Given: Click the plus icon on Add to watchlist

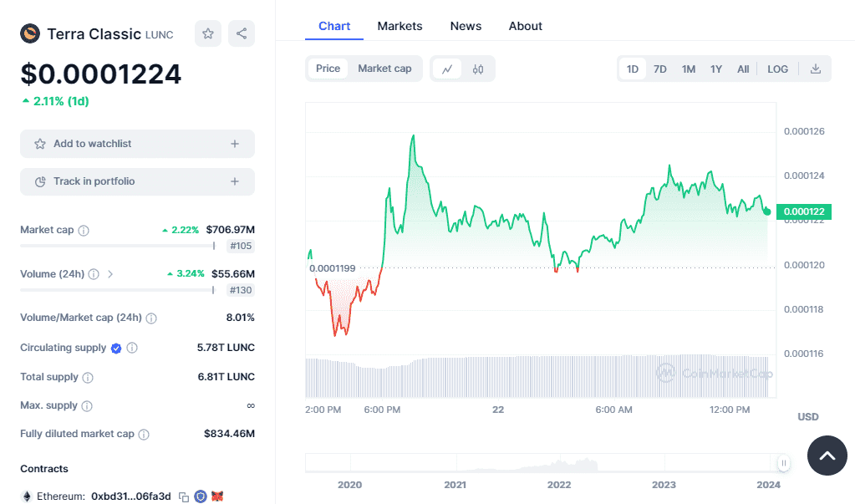Looking at the screenshot, I should [235, 144].
